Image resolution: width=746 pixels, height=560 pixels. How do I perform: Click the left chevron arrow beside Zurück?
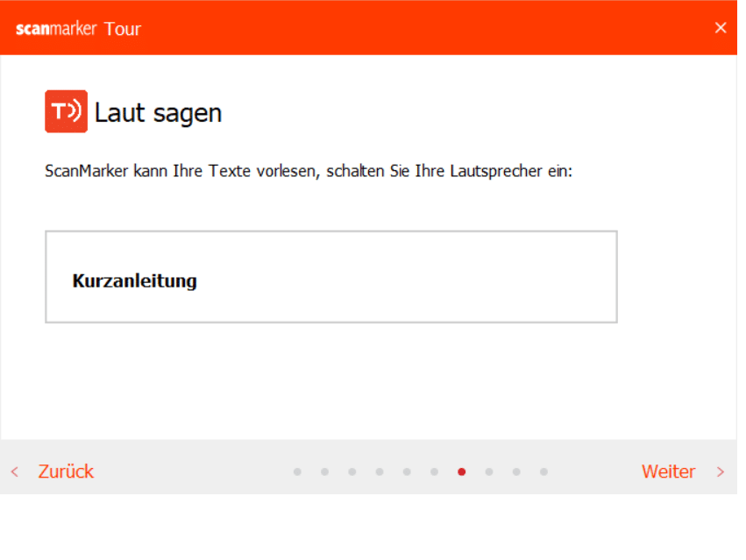click(x=15, y=471)
